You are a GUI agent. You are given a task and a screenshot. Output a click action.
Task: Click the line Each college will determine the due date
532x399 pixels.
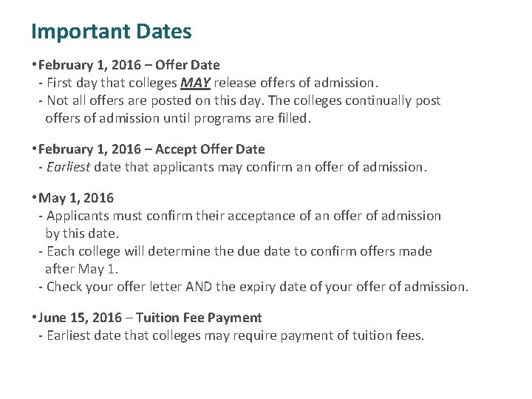[x=239, y=251]
